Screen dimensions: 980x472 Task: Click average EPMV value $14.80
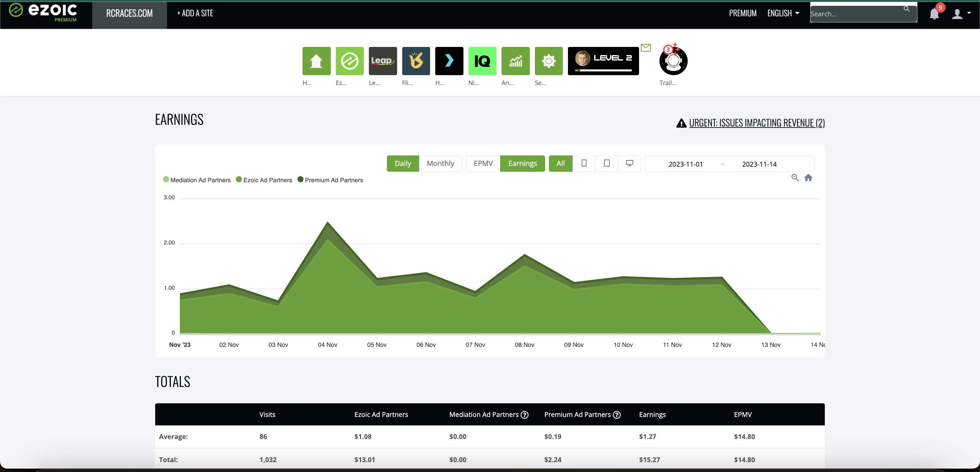[744, 437]
